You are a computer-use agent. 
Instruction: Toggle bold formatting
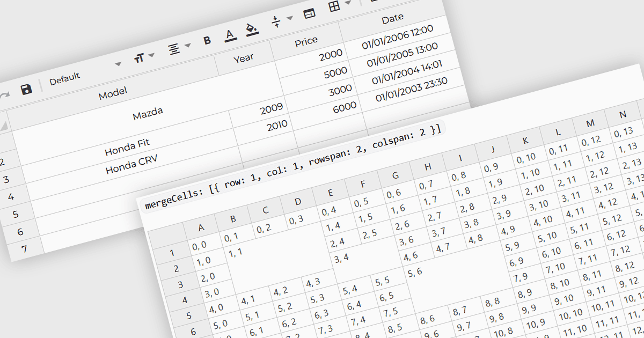coord(207,40)
